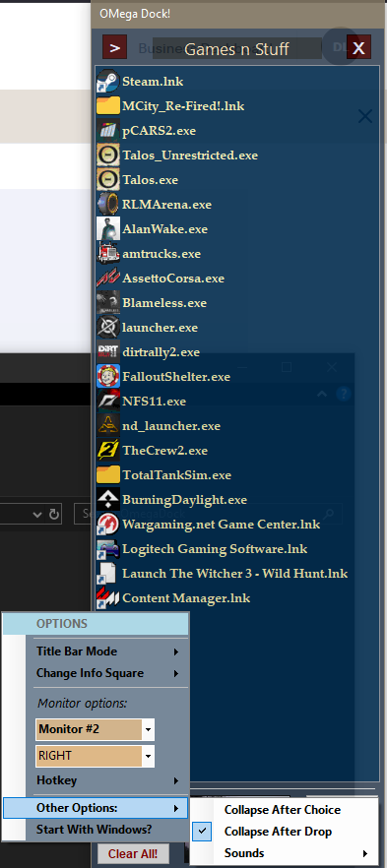Click the launcher.exe icon
387x868 pixels.
[x=108, y=327]
